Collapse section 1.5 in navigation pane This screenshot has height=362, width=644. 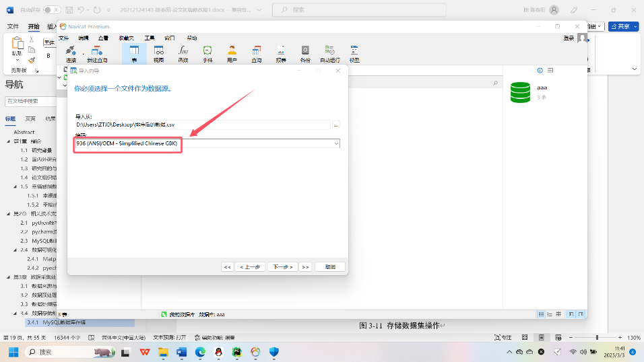pyautogui.click(x=15, y=186)
